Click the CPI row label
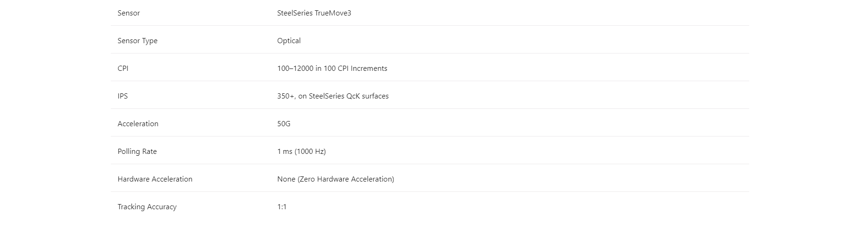This screenshot has width=868, height=228. point(123,68)
